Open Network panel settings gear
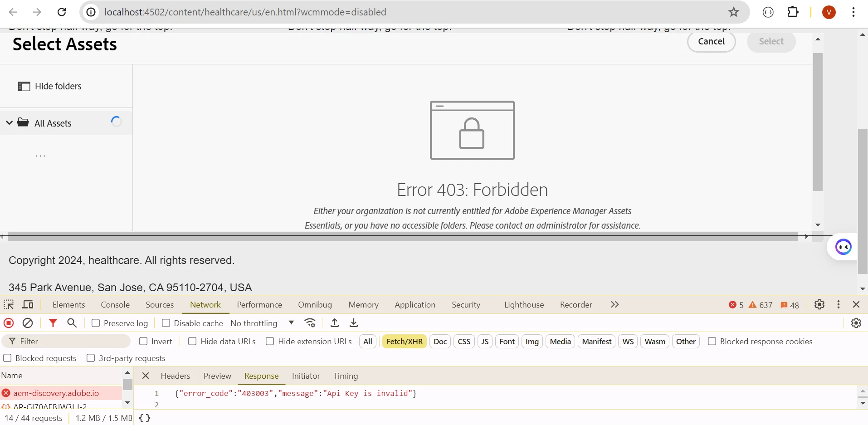This screenshot has height=425, width=868. [856, 323]
